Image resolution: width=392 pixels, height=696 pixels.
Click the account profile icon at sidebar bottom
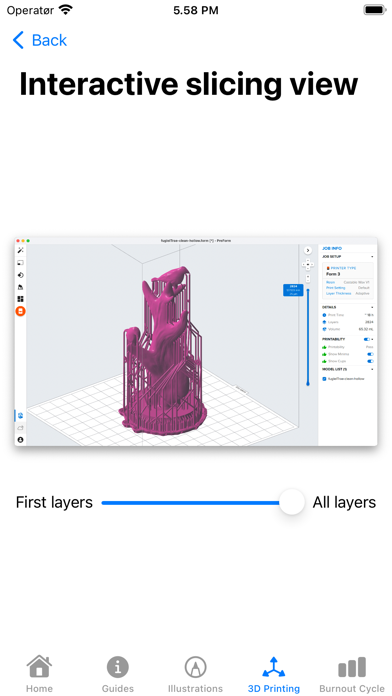tap(20, 440)
